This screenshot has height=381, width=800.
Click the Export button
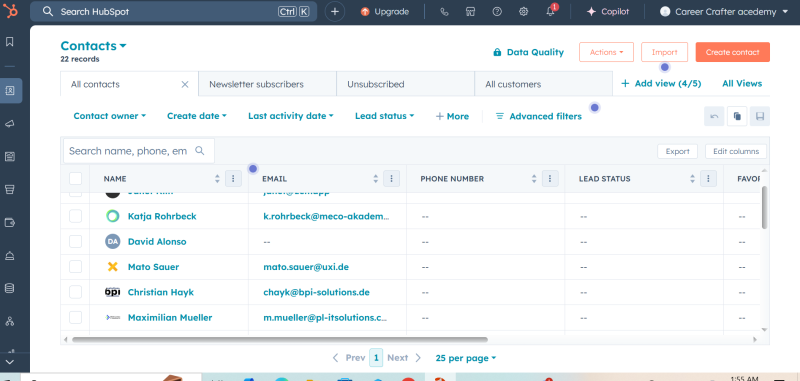point(678,151)
